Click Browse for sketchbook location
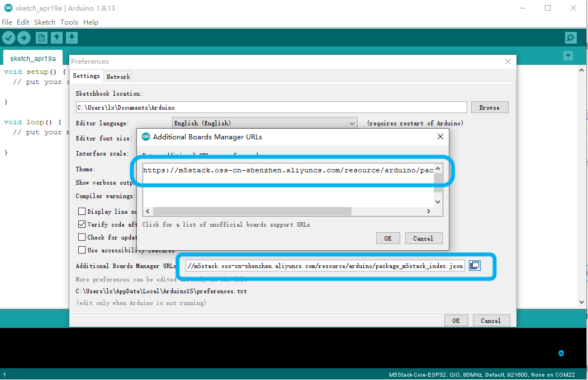The width and height of the screenshot is (588, 380). pyautogui.click(x=490, y=107)
